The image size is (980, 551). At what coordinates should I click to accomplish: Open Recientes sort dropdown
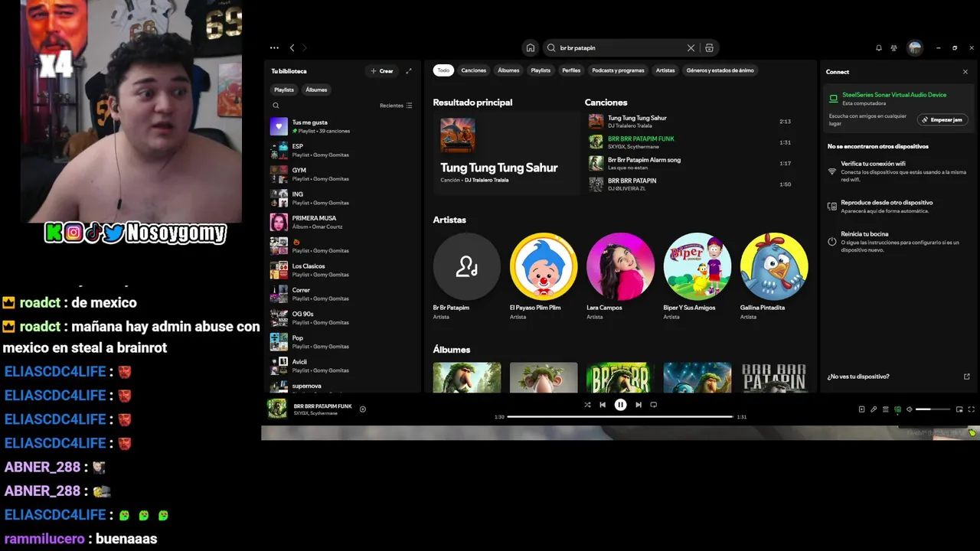pos(396,106)
